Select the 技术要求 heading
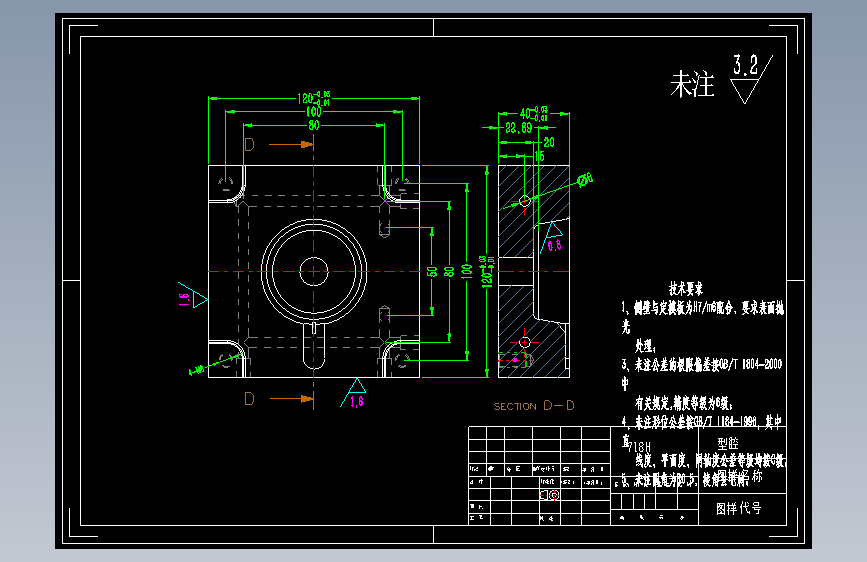This screenshot has height=562, width=867. point(686,289)
